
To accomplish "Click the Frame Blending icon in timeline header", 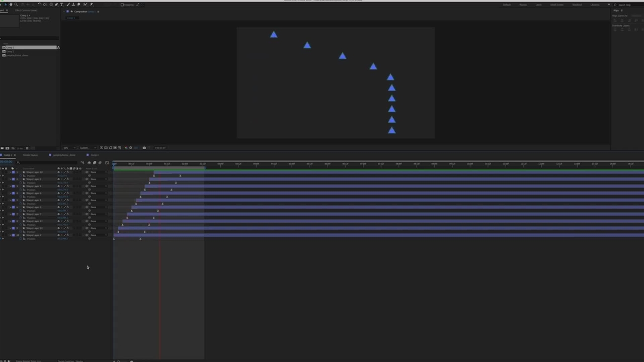I will (95, 162).
